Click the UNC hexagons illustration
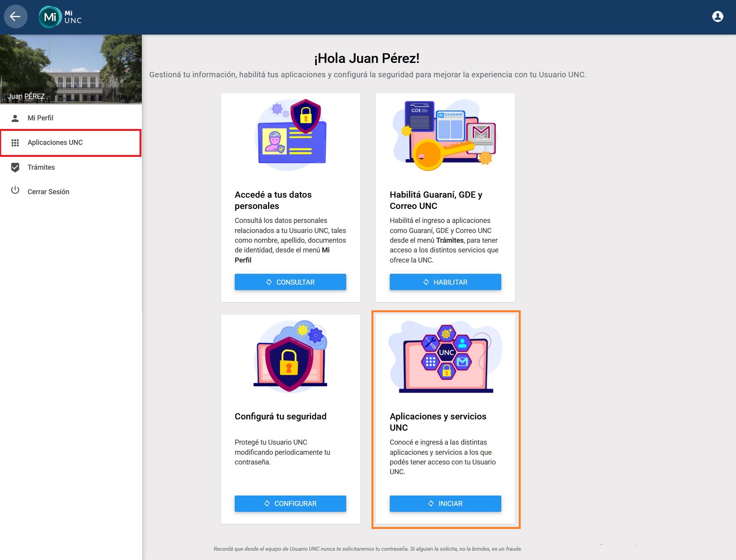The image size is (736, 560). tap(445, 357)
